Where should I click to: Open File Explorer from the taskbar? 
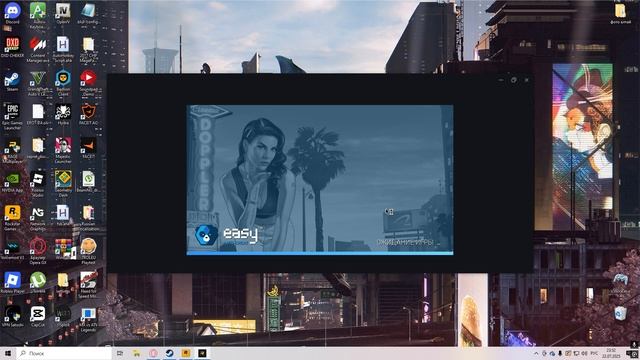point(136,353)
